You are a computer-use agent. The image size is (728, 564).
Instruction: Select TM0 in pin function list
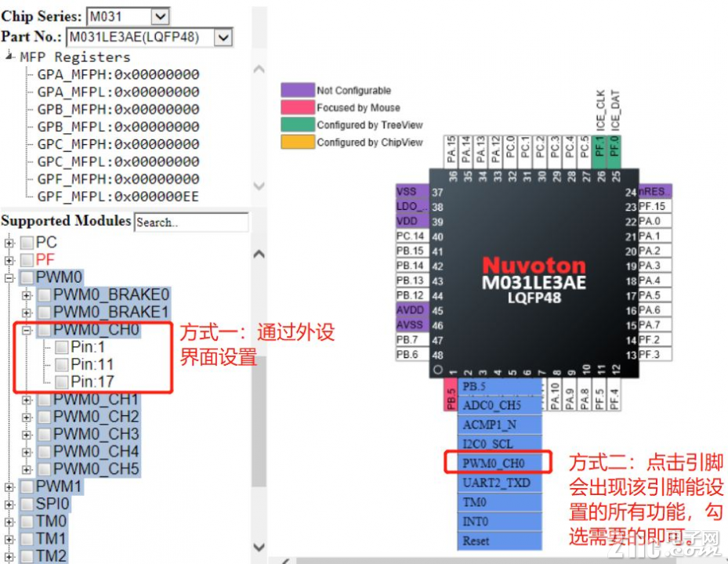pos(500,503)
